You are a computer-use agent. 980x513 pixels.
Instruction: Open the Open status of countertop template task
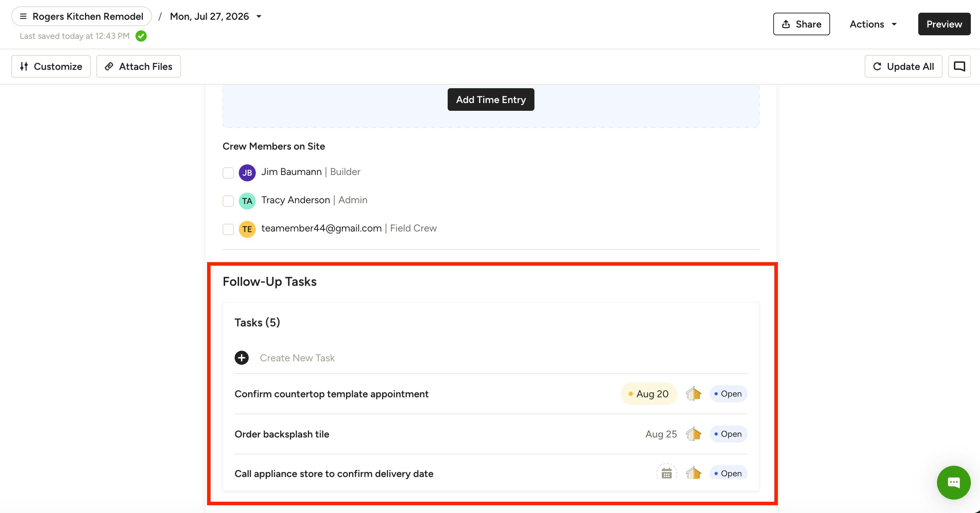[x=728, y=394]
